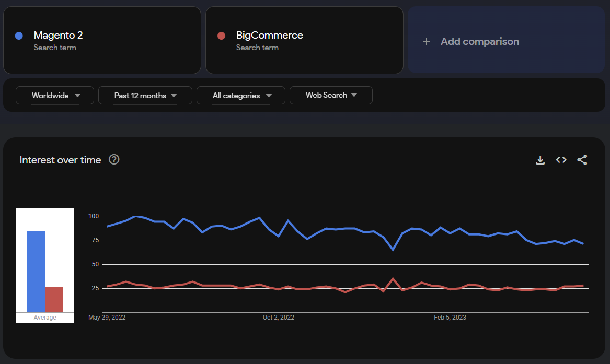Click the blue Magento 2 color dot
This screenshot has height=364, width=610.
coord(19,36)
